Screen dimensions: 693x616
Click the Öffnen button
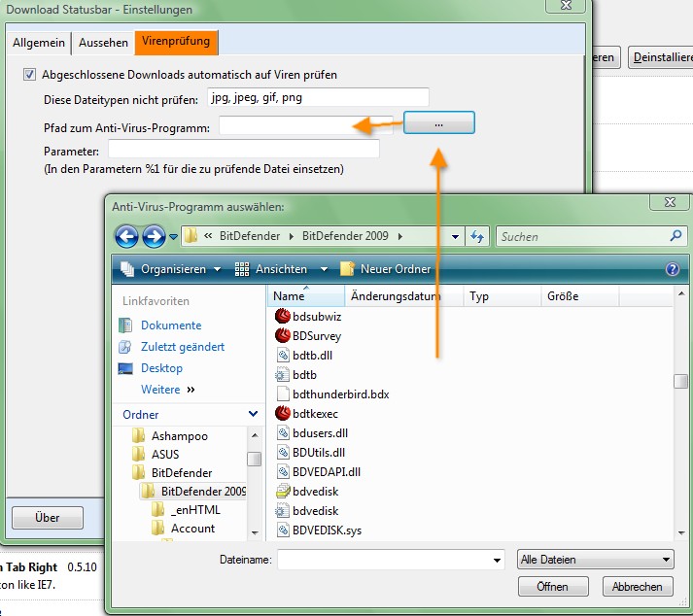click(552, 587)
